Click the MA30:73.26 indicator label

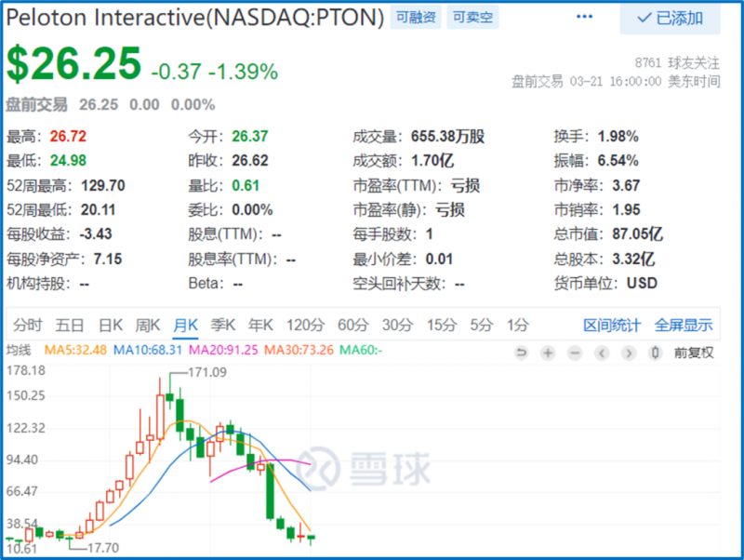299,351
